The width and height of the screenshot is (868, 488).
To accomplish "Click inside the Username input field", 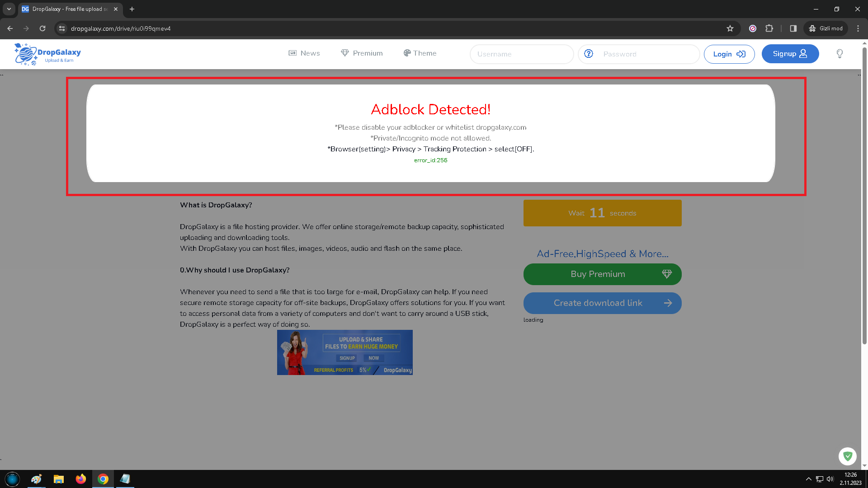I will tap(522, 54).
